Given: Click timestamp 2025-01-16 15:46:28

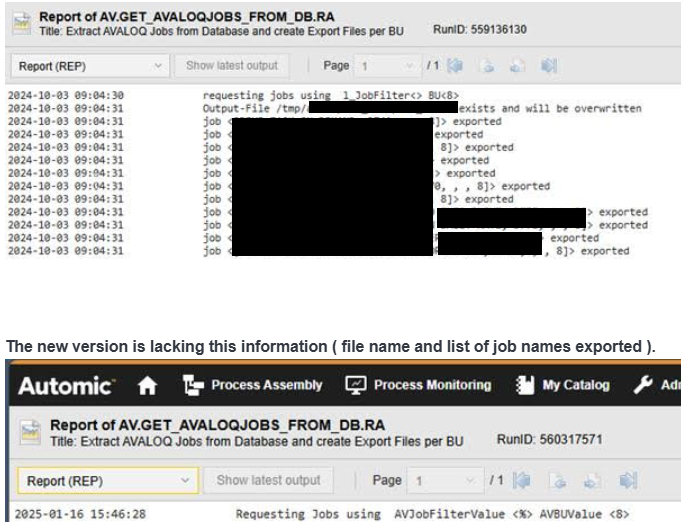Looking at the screenshot, I should [80, 514].
